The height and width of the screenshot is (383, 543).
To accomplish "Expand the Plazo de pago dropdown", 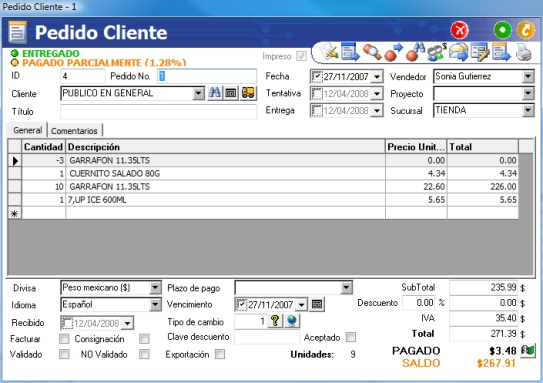I will [346, 288].
